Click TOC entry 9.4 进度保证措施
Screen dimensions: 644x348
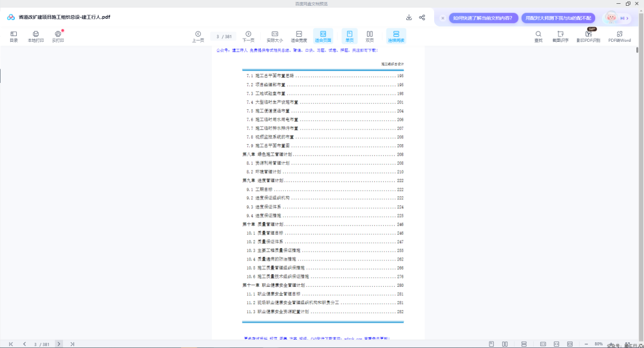click(325, 215)
